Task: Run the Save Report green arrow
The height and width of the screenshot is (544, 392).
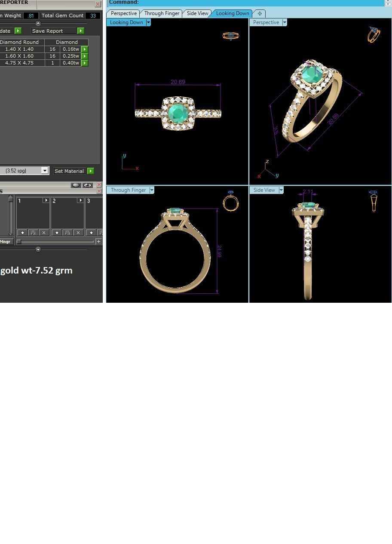Action: (x=81, y=31)
